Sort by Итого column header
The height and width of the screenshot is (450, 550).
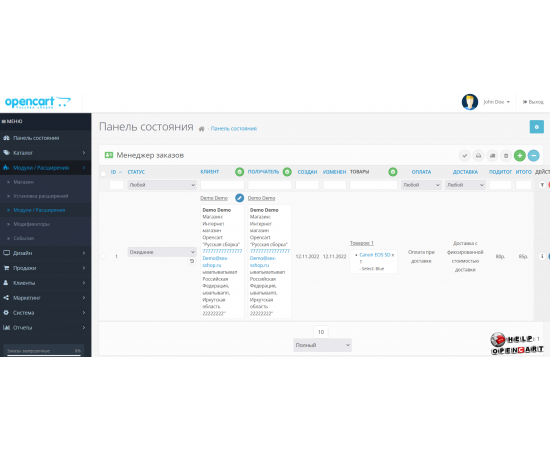coord(523,172)
